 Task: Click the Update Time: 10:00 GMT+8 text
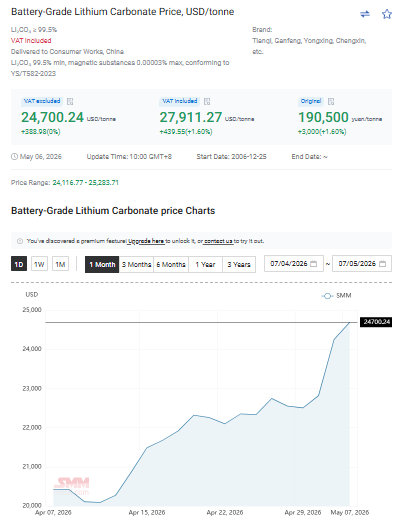pyautogui.click(x=129, y=157)
